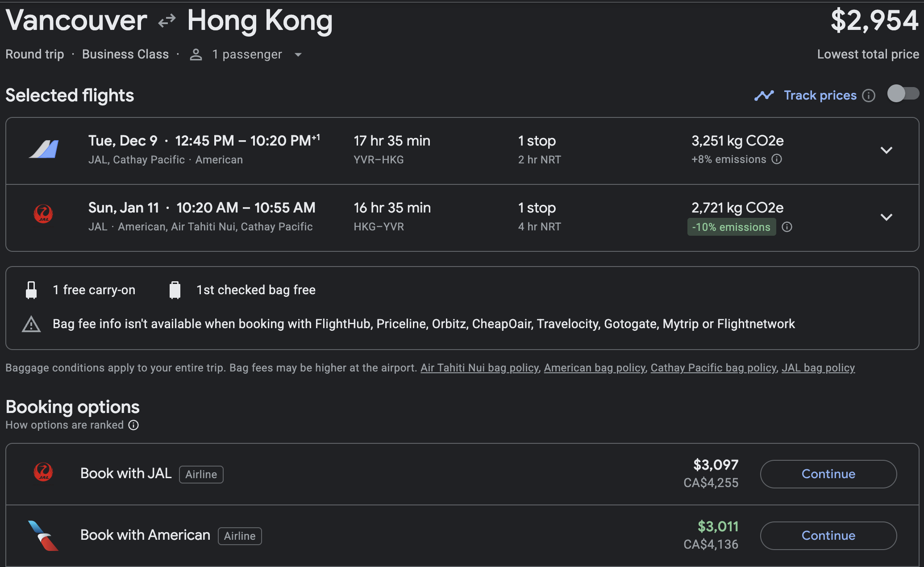Click the YVR–HKG route text
The image size is (924, 567).
pos(379,160)
